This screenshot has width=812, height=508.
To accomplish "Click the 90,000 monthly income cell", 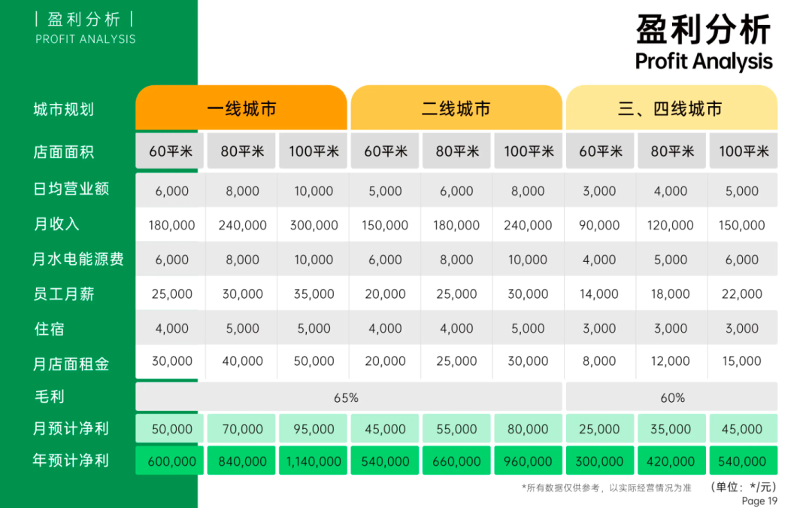I will point(599,225).
